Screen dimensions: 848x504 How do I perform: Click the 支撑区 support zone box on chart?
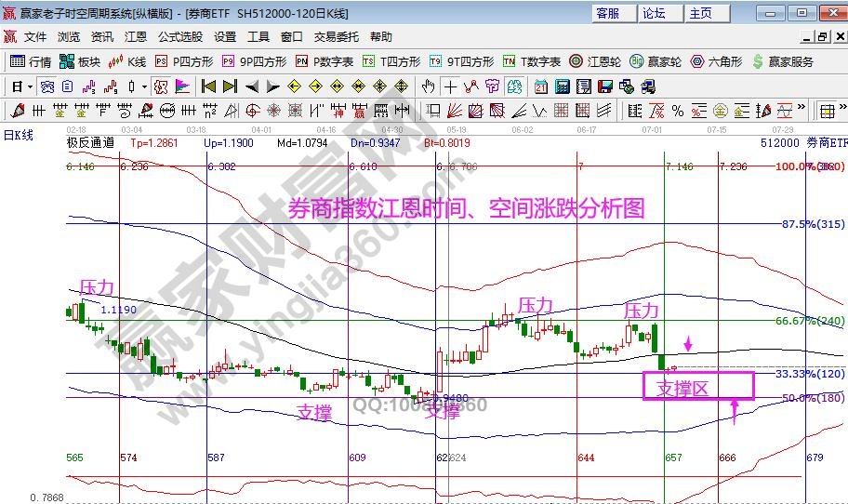(x=698, y=387)
